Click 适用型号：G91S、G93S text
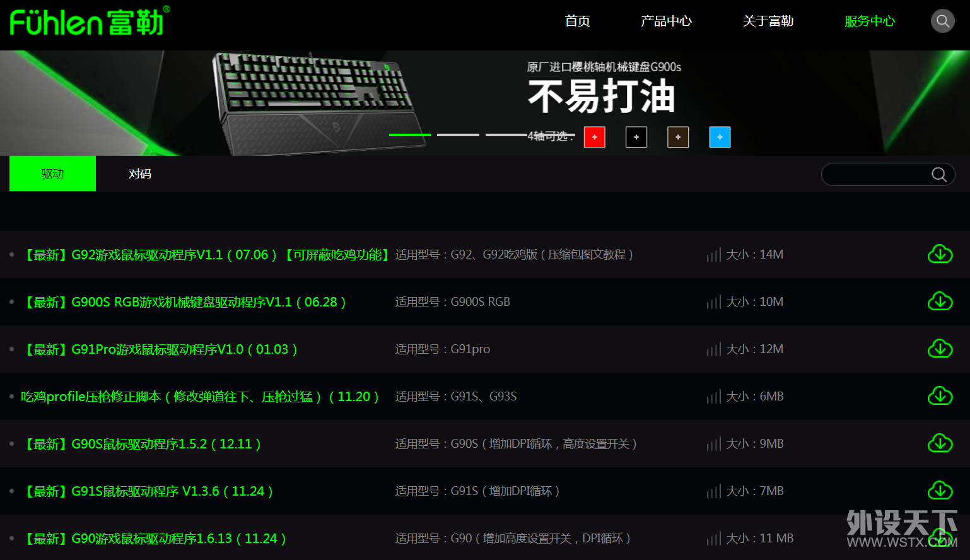The width and height of the screenshot is (970, 560). coord(456,397)
